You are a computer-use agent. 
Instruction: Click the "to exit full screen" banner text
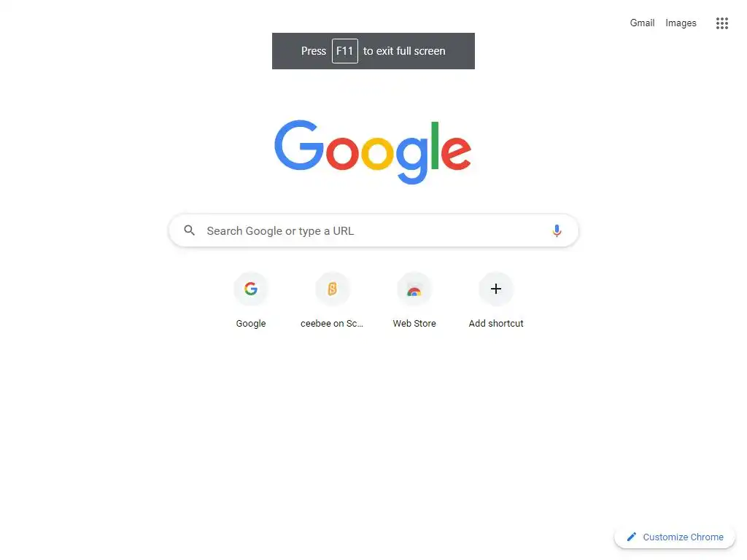(x=404, y=51)
